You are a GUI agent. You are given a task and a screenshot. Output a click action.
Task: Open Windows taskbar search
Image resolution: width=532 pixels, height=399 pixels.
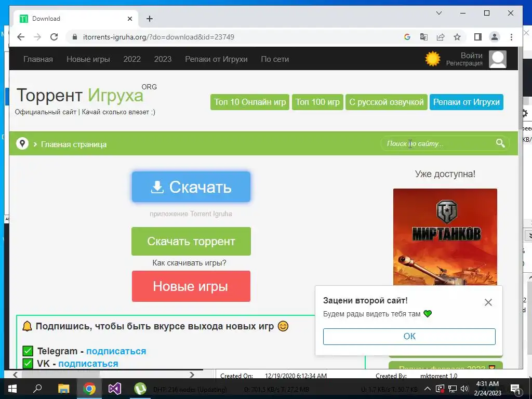37,389
